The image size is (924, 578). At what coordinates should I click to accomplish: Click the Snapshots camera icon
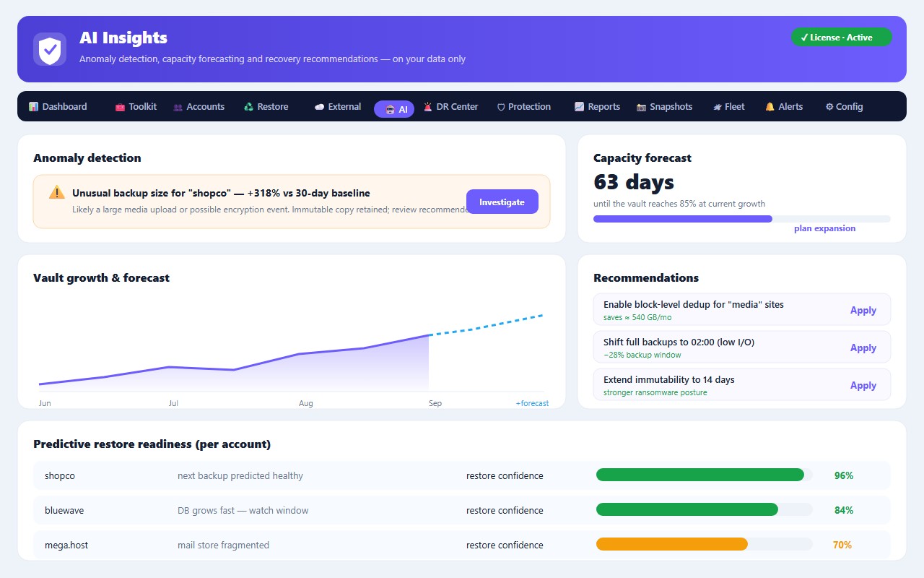click(641, 107)
